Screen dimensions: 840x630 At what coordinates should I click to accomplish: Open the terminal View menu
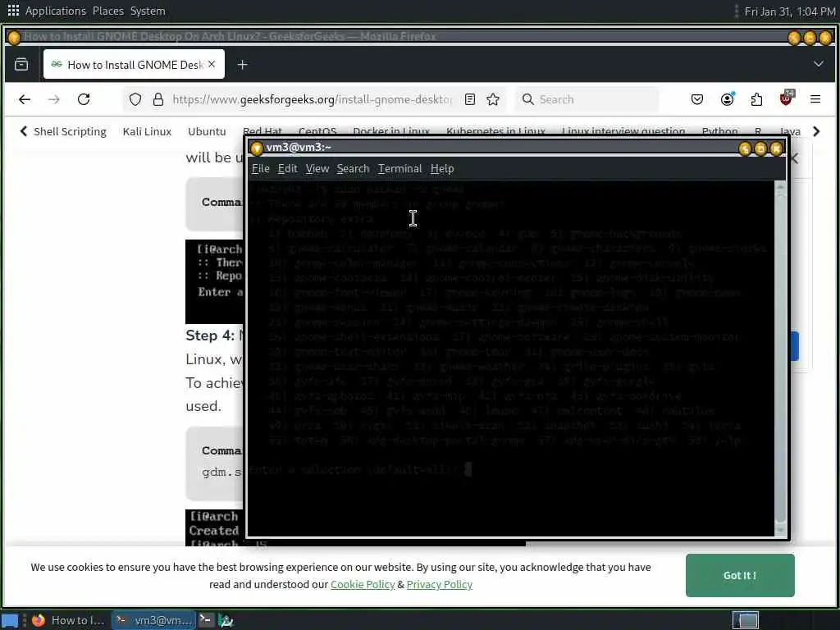(317, 168)
